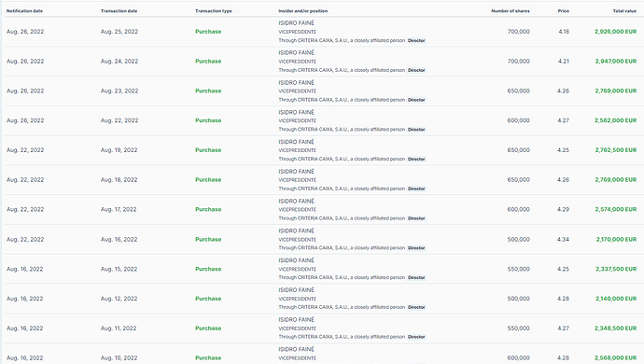The image size is (644, 364).
Task: Click the 2,562,000 EUR total value
Action: tap(616, 120)
